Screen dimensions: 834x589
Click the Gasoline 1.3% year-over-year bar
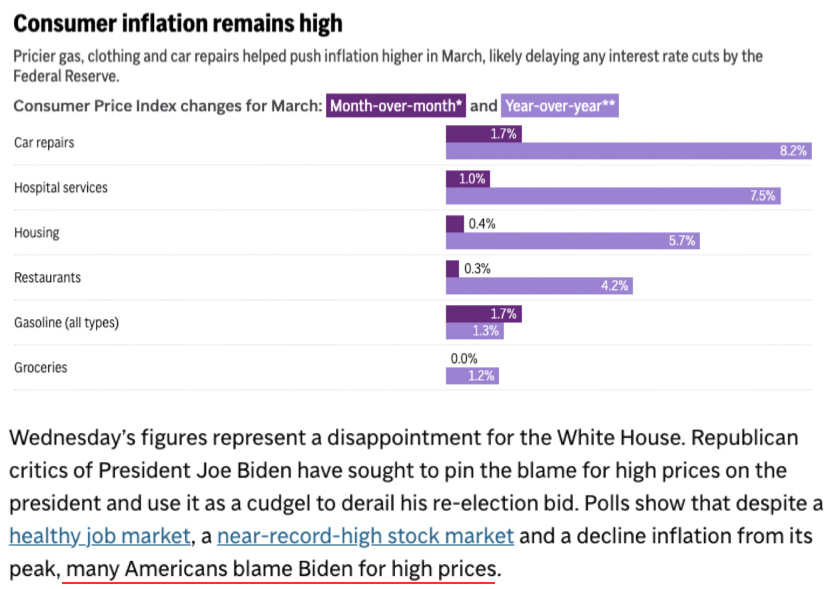pyautogui.click(x=475, y=331)
